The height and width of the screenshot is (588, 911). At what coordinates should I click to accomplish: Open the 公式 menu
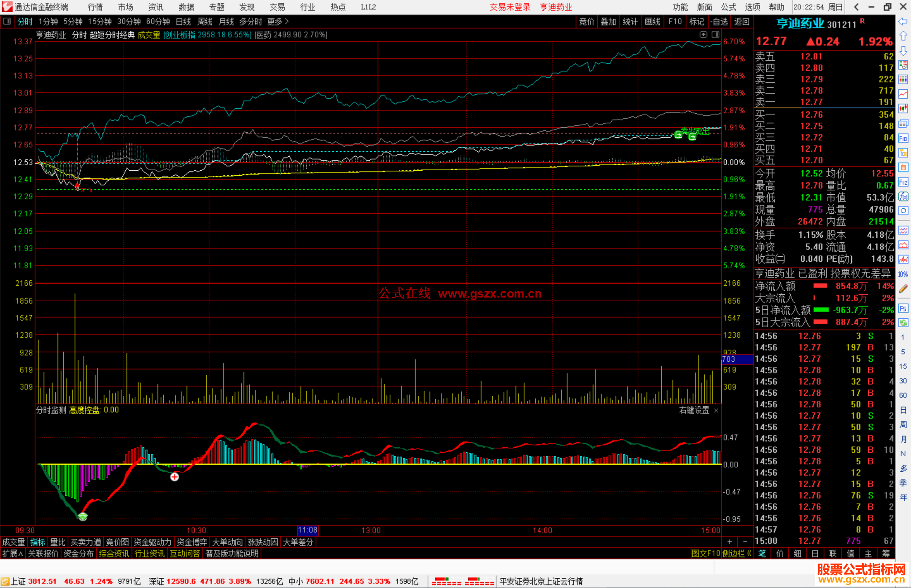click(728, 7)
